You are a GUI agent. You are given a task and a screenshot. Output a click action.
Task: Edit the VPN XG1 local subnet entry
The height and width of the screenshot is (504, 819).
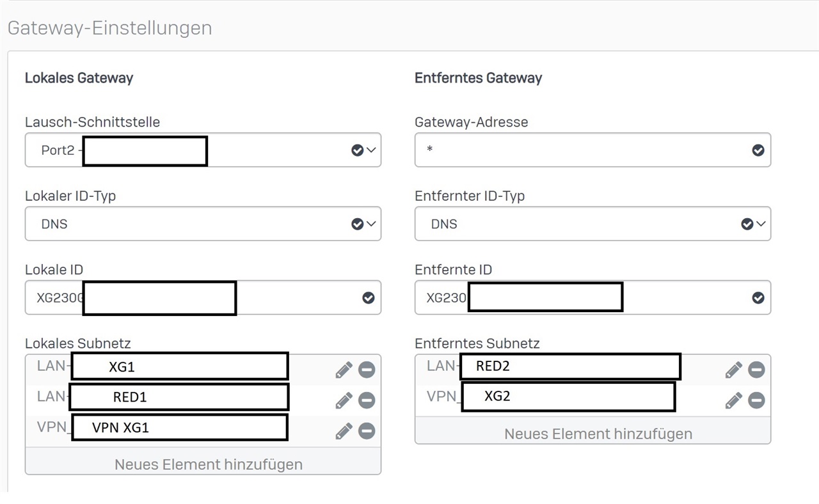(x=344, y=431)
